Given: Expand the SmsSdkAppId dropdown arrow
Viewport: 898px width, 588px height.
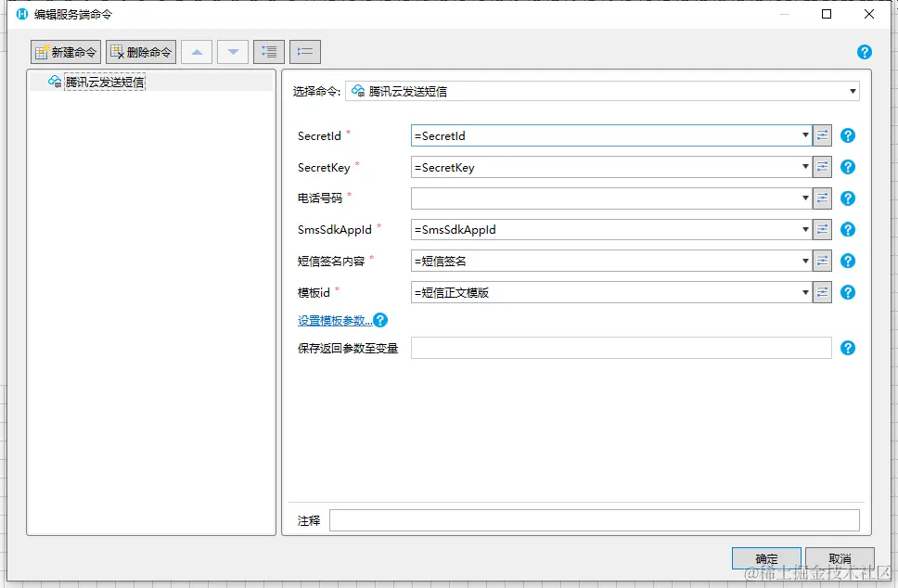Looking at the screenshot, I should point(805,230).
